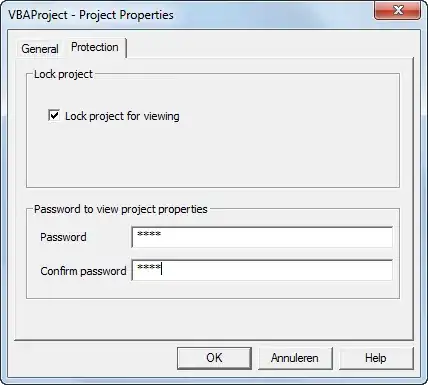
Task: Click the 'Password to view project properties' heading
Action: (121, 209)
